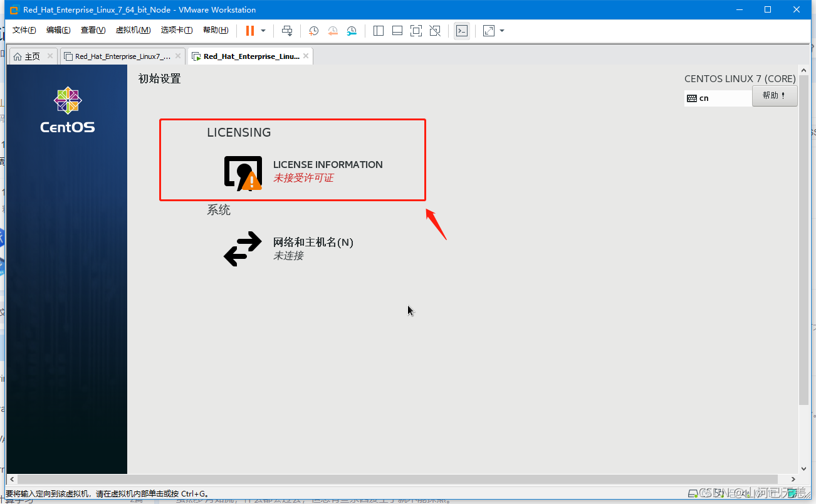Click the stretch guest display icon

pyautogui.click(x=489, y=30)
